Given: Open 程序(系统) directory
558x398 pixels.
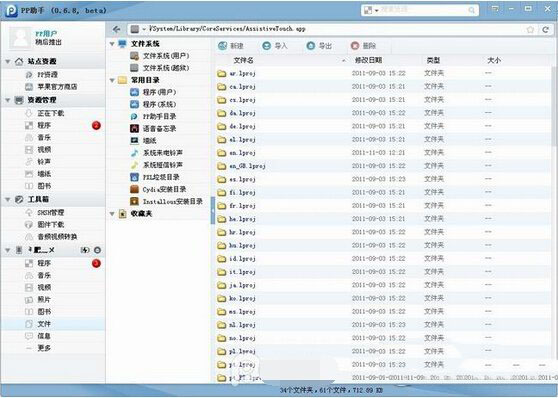Looking at the screenshot, I should point(153,104).
